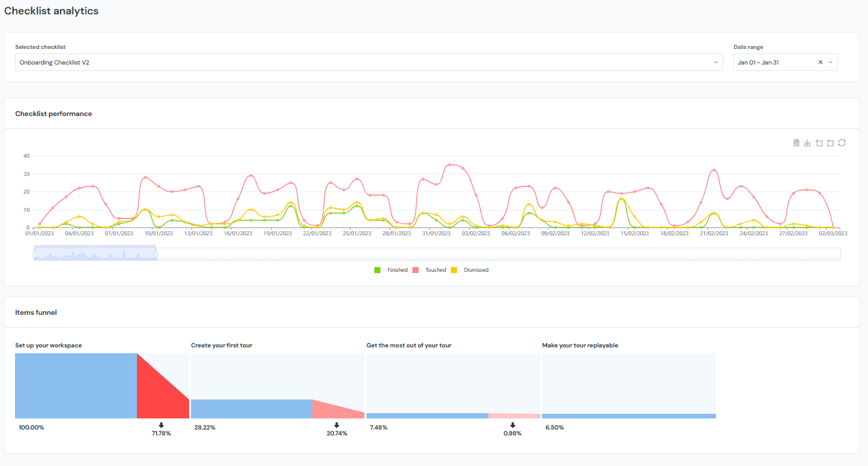Click the green Finished legend swatch

point(377,269)
